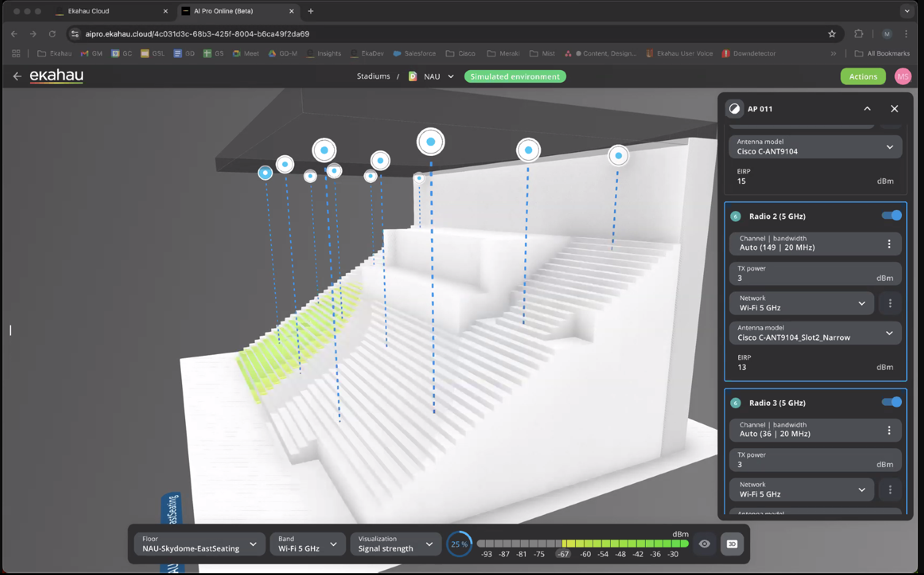Viewport: 924px width, 575px height.
Task: Collapse the AP 011 panel with the chevron
Action: pos(867,109)
